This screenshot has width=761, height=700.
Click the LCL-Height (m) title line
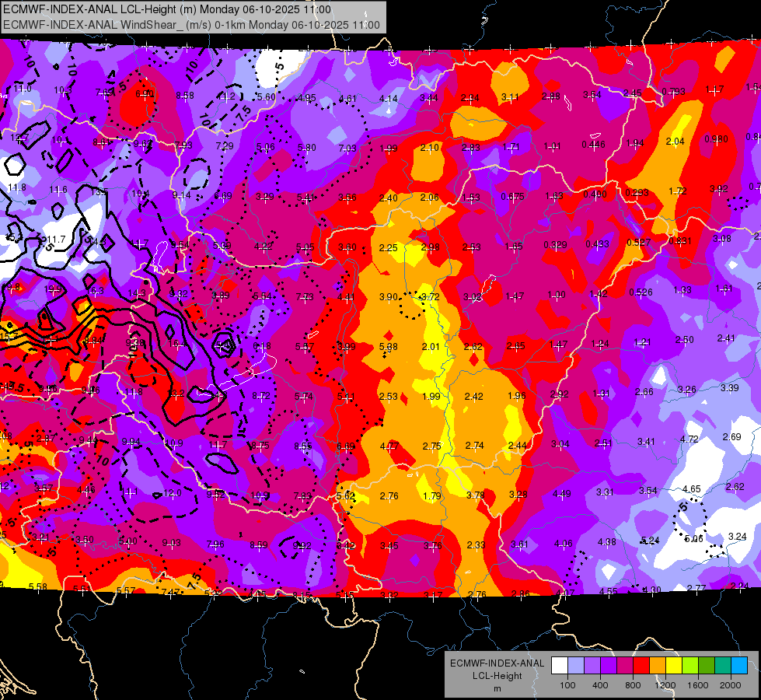[167, 9]
